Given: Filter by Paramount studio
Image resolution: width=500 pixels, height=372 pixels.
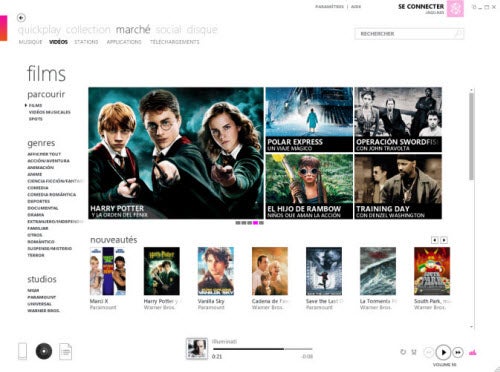Looking at the screenshot, I should point(42,297).
